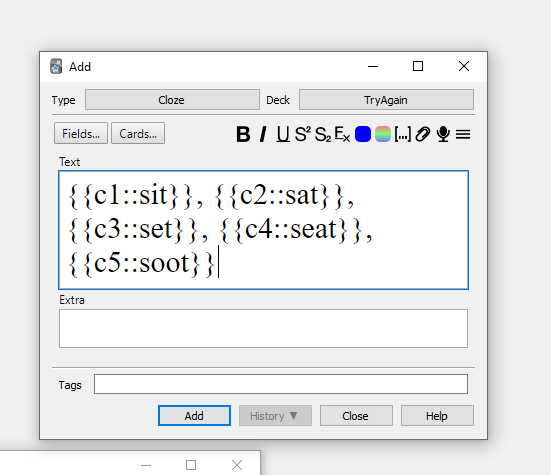Click into the Text field
Screen dimensions: 551x475
coord(264,230)
